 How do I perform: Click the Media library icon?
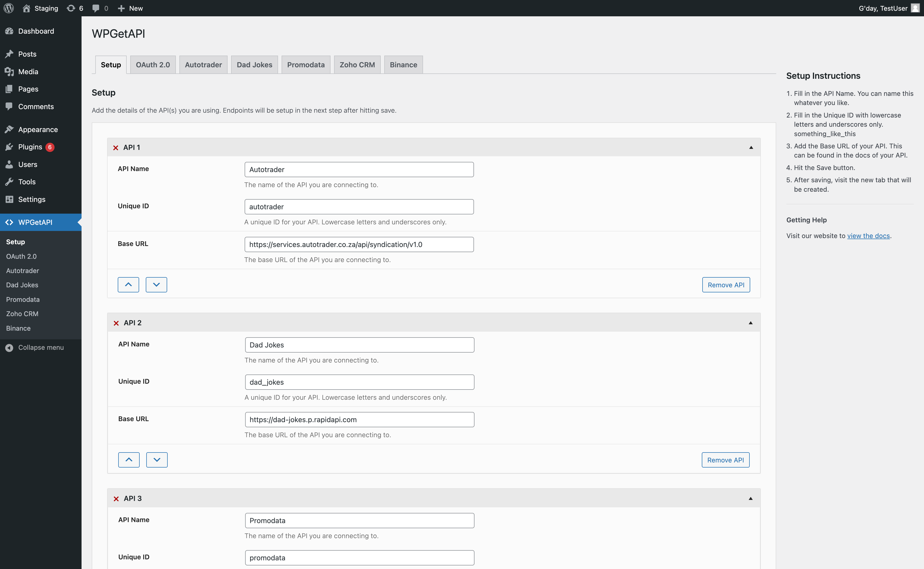[x=9, y=71]
